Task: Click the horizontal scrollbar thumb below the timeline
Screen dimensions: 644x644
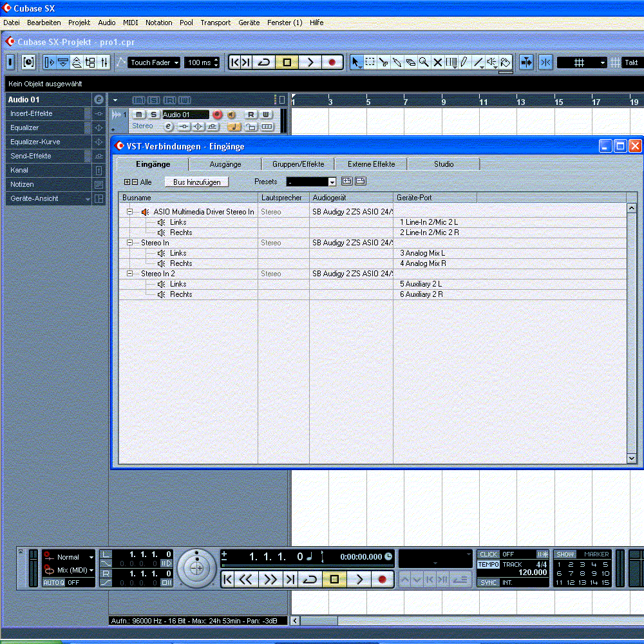Action: (319, 621)
